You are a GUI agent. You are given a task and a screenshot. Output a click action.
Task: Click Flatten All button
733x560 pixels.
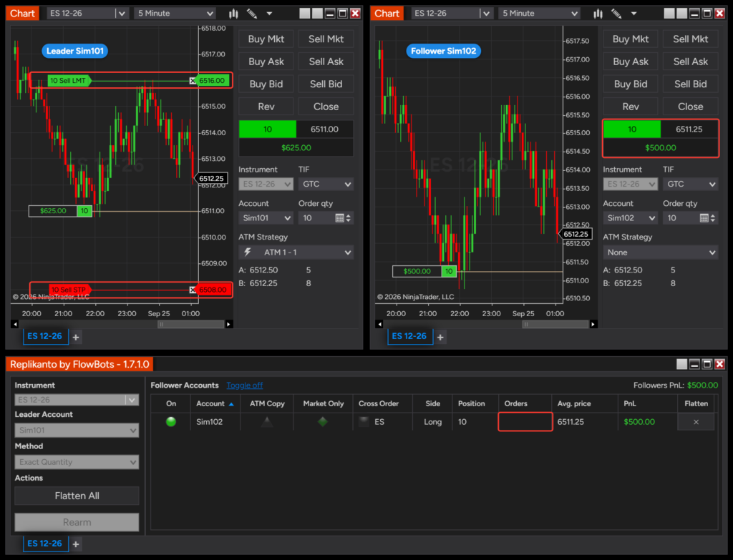77,496
